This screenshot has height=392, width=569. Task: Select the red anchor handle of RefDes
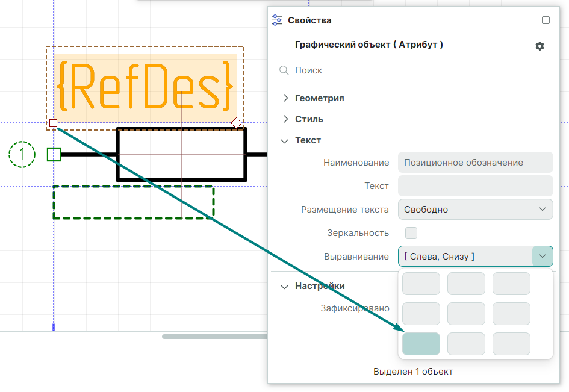54,123
